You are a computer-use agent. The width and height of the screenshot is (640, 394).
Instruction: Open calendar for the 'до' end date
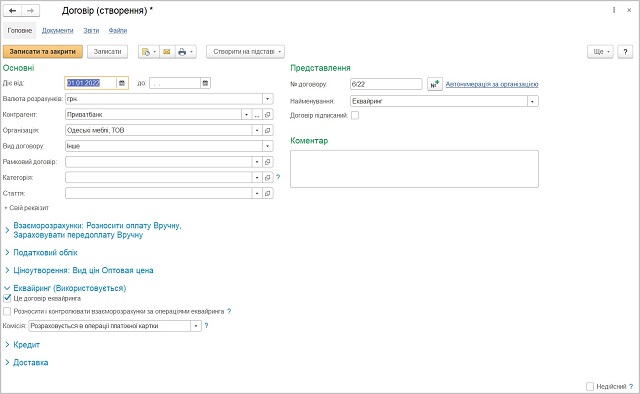tap(206, 83)
